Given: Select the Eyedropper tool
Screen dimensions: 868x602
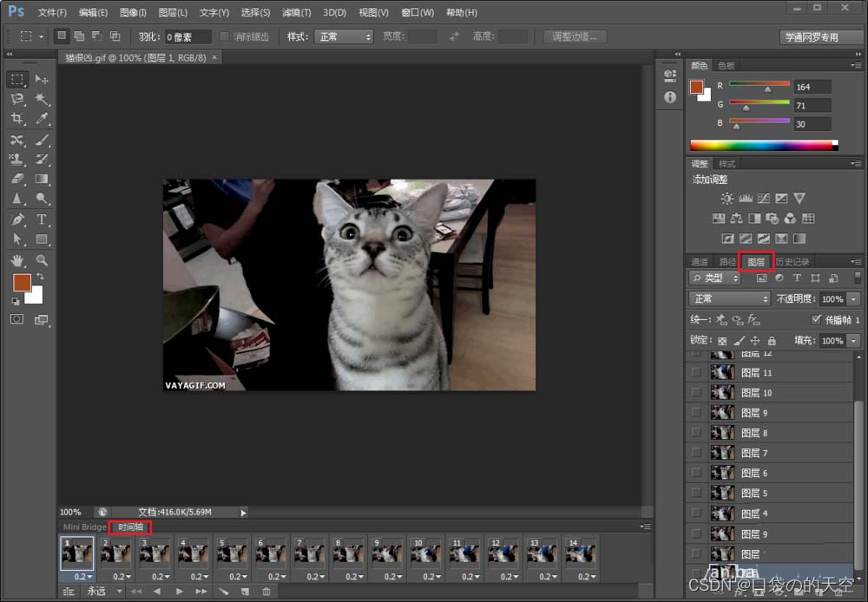Looking at the screenshot, I should pyautogui.click(x=42, y=119).
